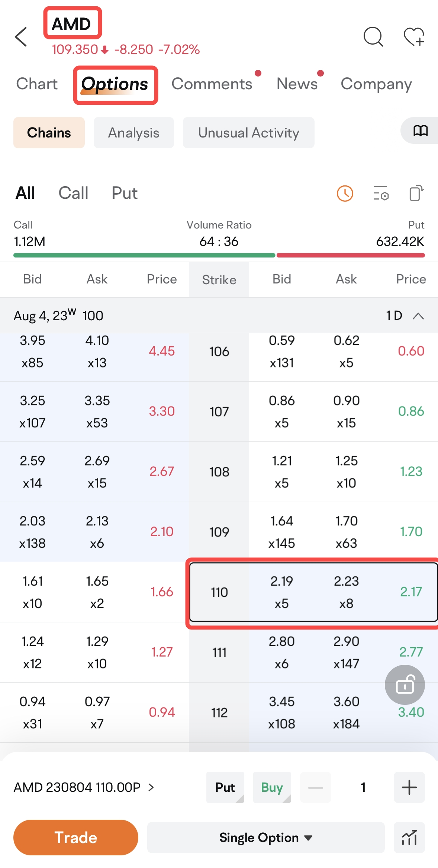Open the chain list settings icon
The image size is (438, 868).
(381, 193)
